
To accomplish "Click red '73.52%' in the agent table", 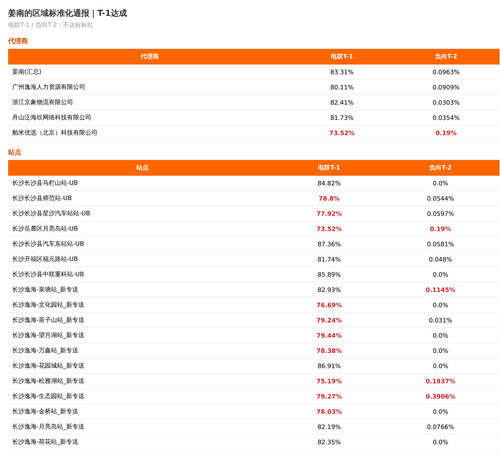I will [342, 133].
